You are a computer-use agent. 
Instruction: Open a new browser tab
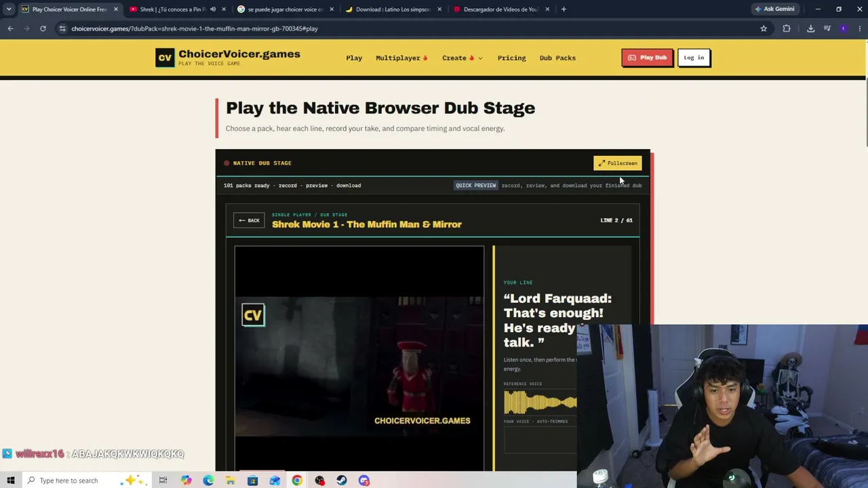point(564,9)
